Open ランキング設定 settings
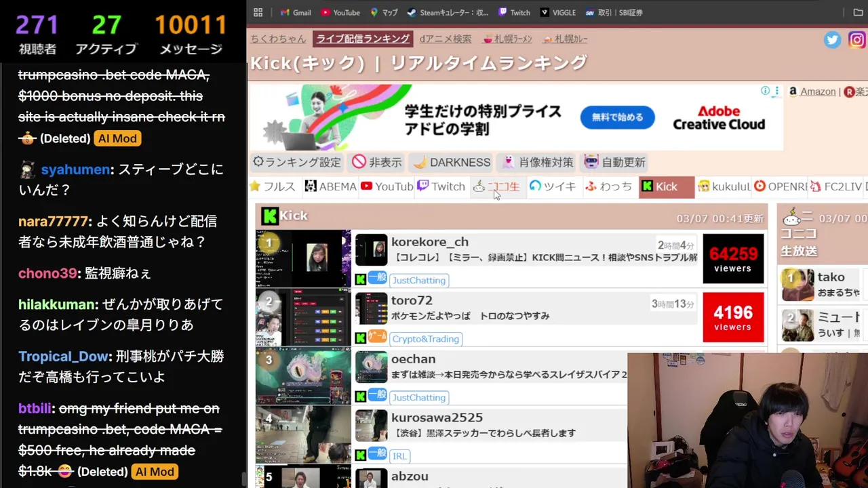This screenshot has height=488, width=868. [x=297, y=162]
